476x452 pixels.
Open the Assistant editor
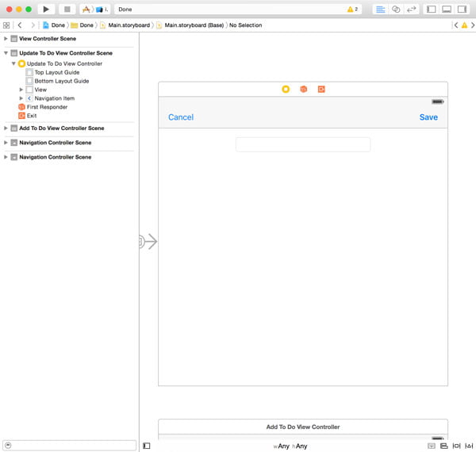coord(396,9)
